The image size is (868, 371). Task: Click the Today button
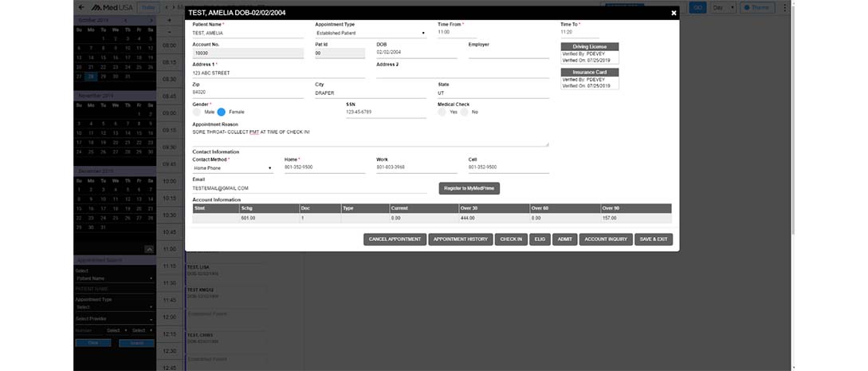[147, 7]
